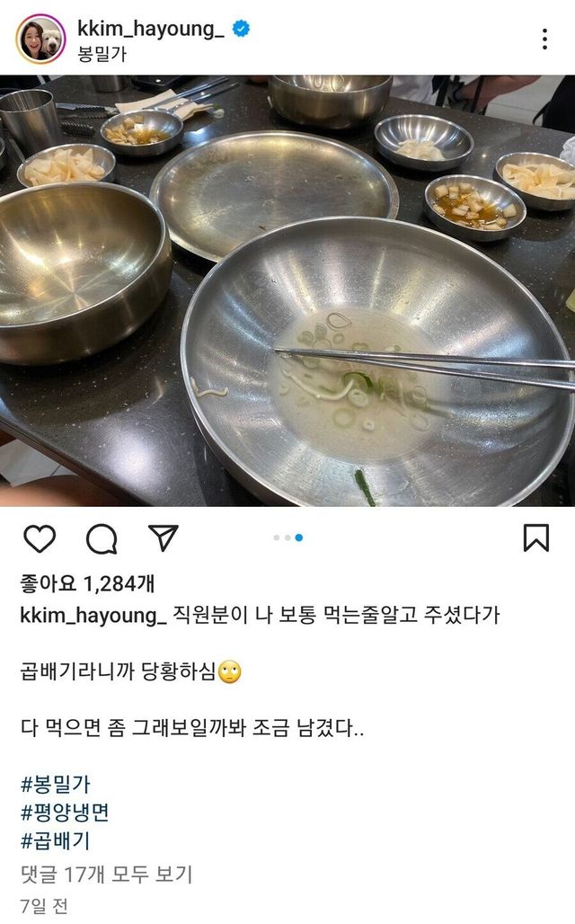The height and width of the screenshot is (924, 575).
Task: Open hashtag #곱배기
Action: click(x=56, y=841)
